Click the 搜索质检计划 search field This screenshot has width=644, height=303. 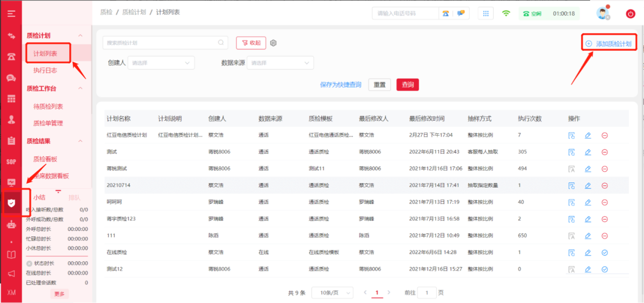(x=166, y=43)
